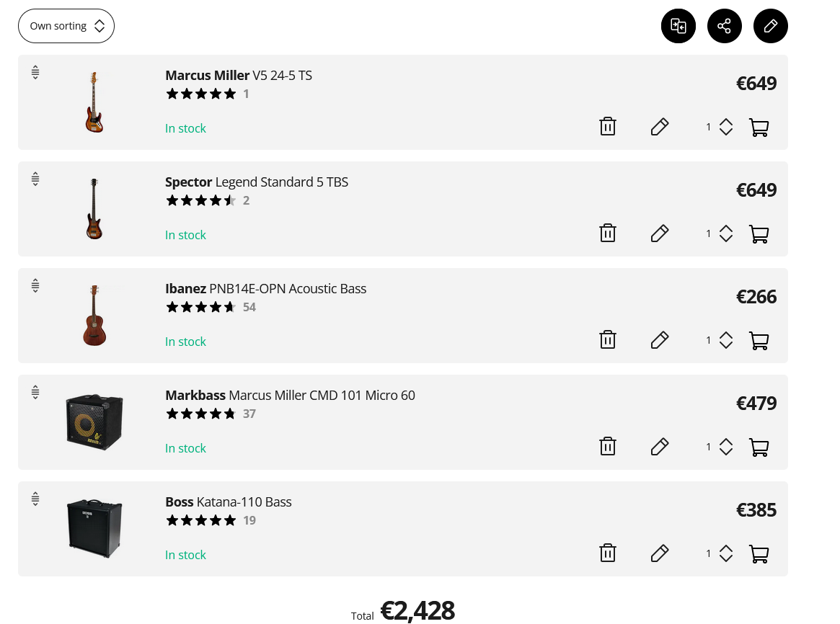Click the share wishlist icon
This screenshot has width=840, height=624.
click(x=725, y=26)
